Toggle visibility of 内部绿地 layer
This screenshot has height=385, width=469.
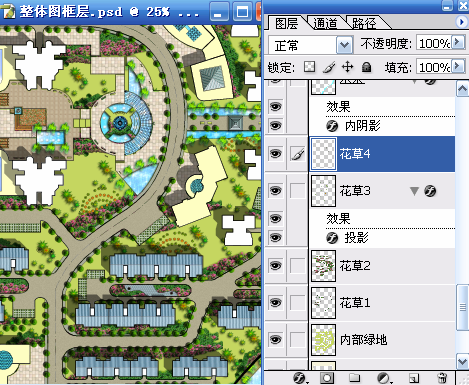tap(275, 340)
